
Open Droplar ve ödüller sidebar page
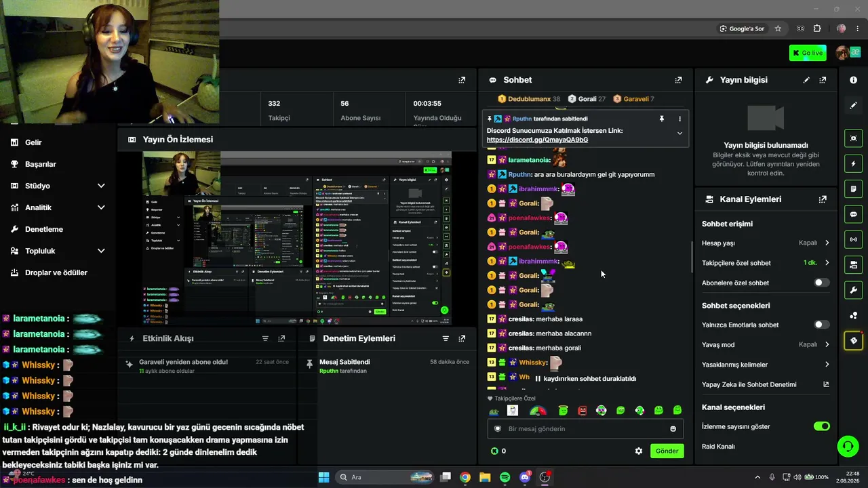click(58, 272)
